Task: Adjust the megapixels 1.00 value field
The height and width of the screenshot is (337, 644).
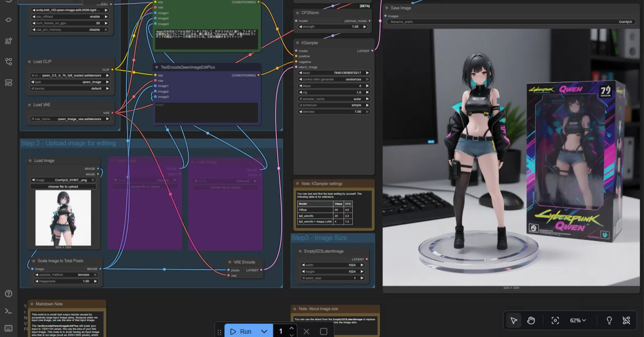Action: [x=65, y=282]
